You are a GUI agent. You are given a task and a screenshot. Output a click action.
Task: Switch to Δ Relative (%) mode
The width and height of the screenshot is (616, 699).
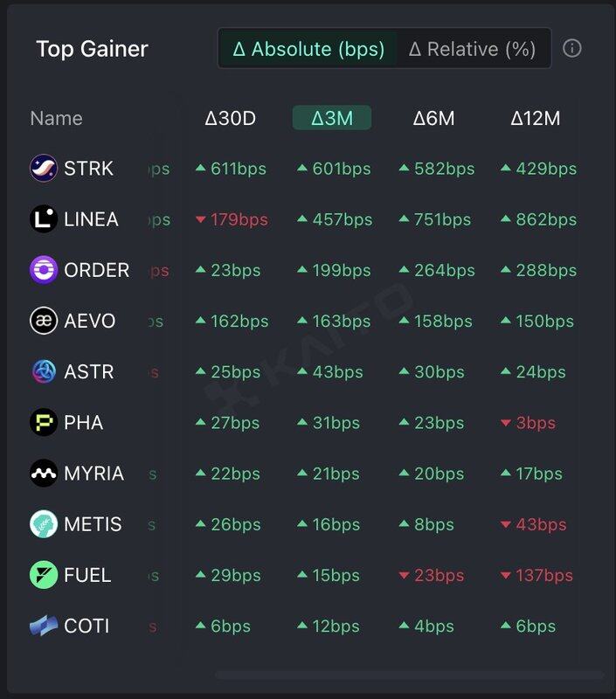pos(472,49)
